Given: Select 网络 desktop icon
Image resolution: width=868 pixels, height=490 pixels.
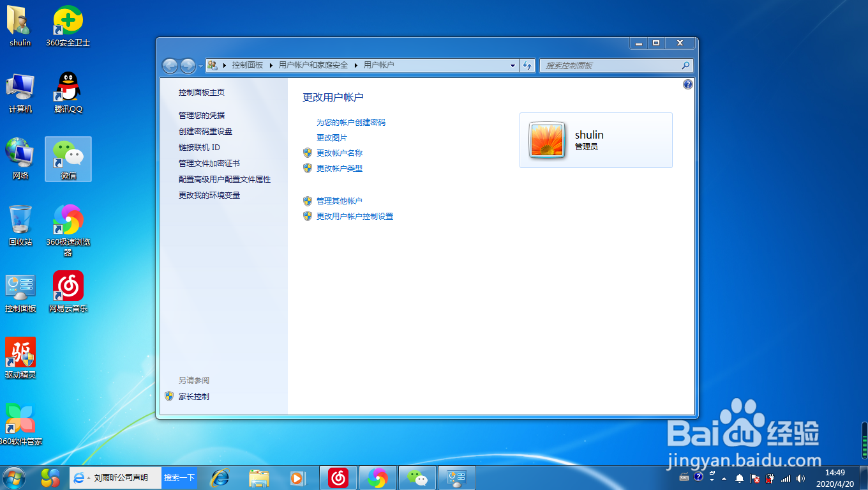Looking at the screenshot, I should coord(20,159).
